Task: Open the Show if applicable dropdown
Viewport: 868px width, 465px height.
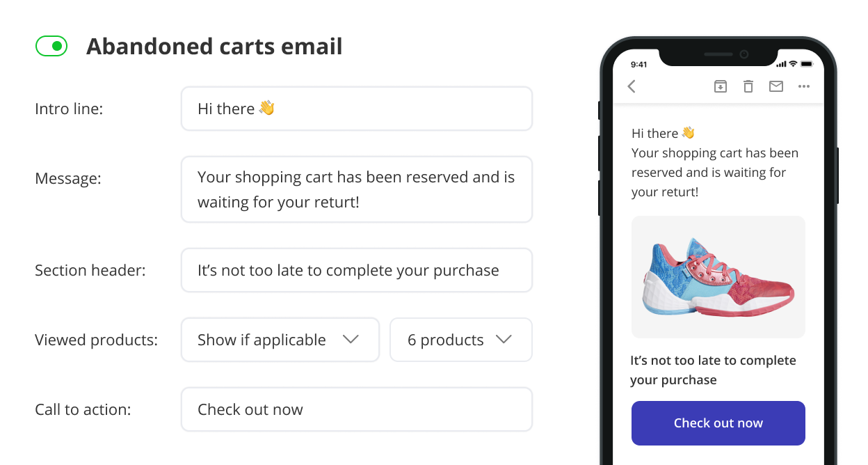Action: tap(280, 340)
